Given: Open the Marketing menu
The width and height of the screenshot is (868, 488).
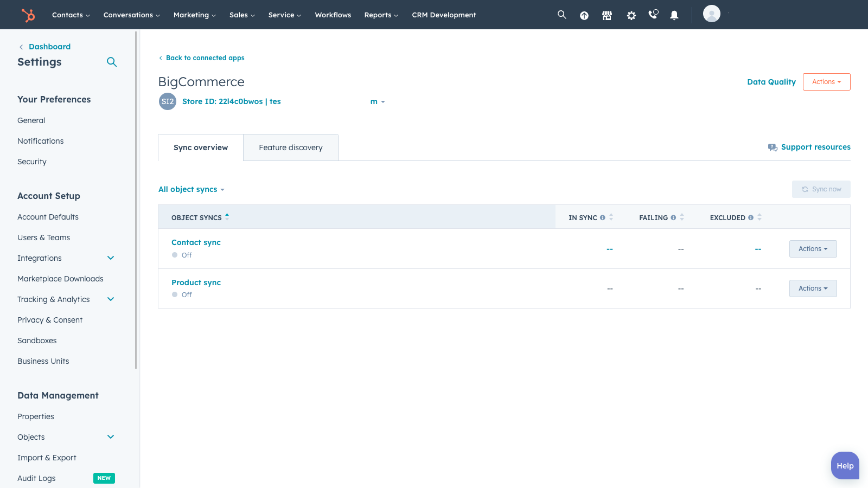Looking at the screenshot, I should pyautogui.click(x=195, y=15).
